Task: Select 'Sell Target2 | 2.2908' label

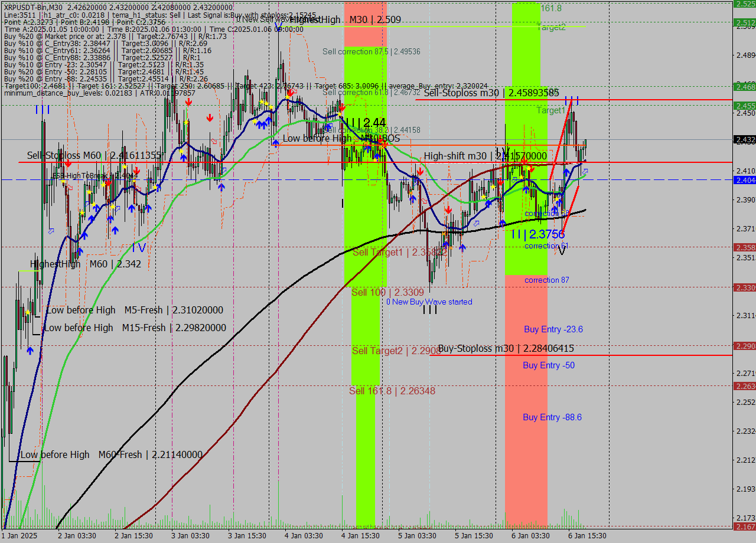Action: coord(396,351)
